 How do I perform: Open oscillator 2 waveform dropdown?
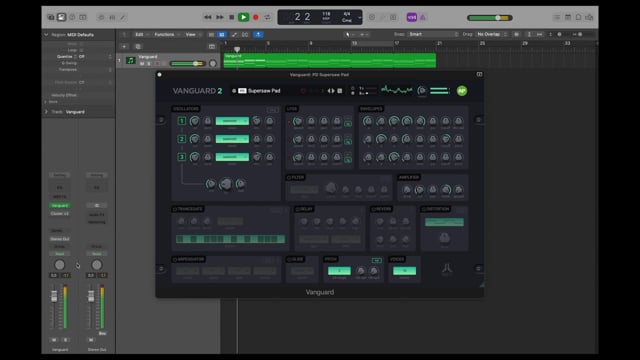[x=232, y=139]
